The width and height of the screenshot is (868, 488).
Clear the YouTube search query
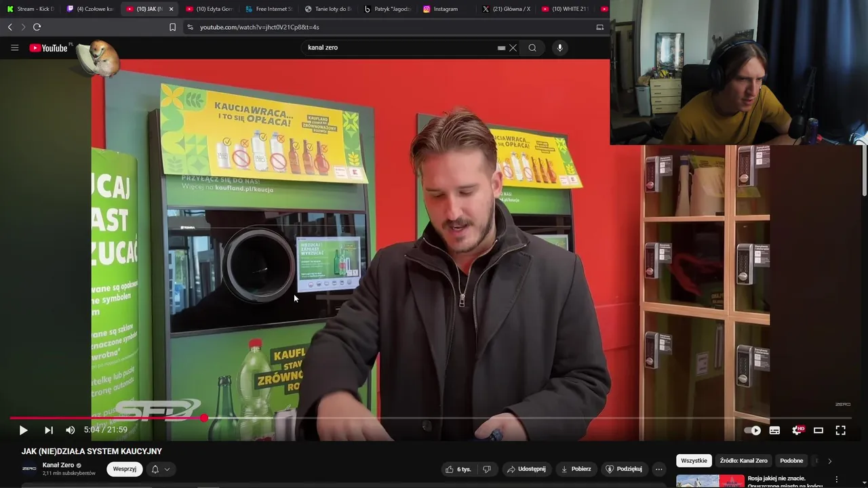click(513, 47)
